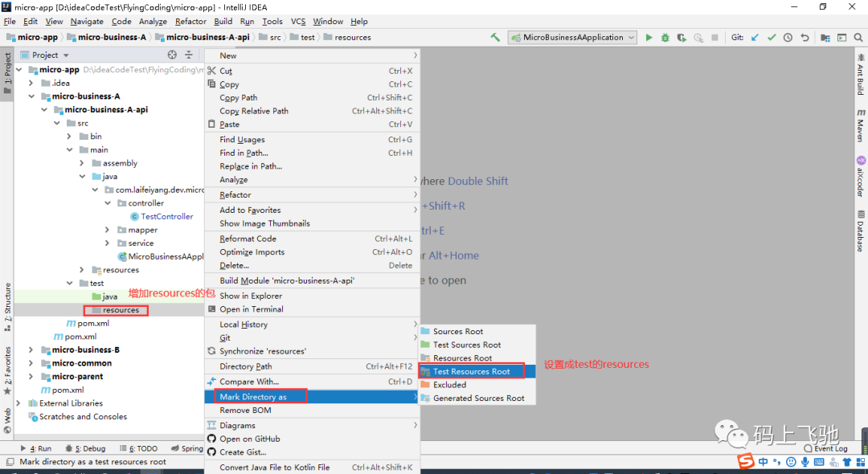Open the Maven tool window
Screen dimensions: 868x474
pyautogui.click(x=860, y=125)
